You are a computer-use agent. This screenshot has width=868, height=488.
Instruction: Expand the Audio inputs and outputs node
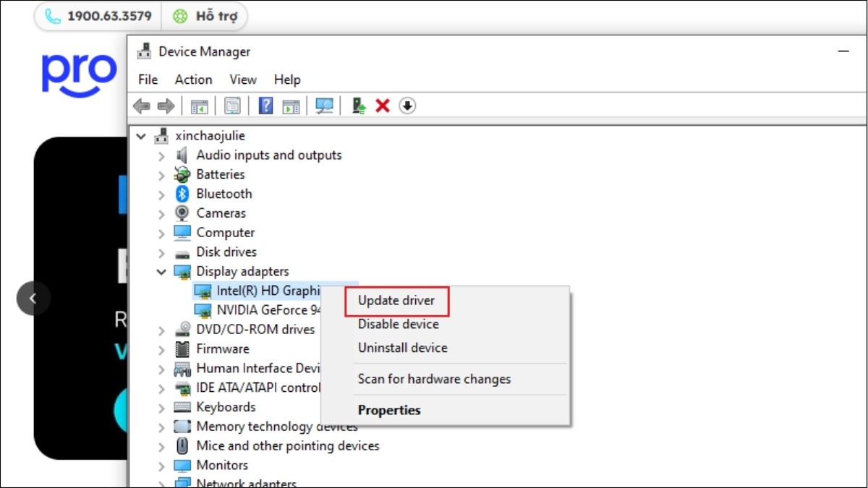click(x=161, y=155)
